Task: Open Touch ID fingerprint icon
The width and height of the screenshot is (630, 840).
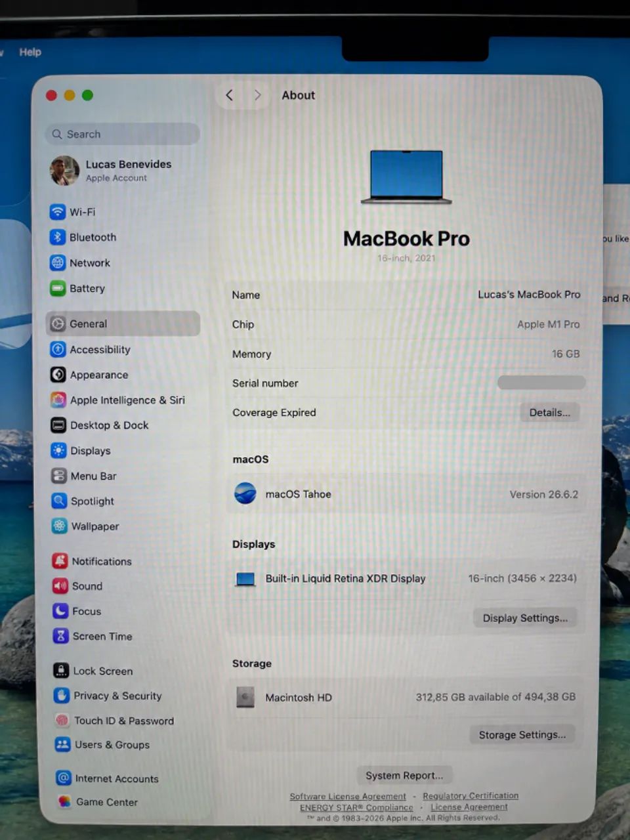Action: [x=62, y=720]
